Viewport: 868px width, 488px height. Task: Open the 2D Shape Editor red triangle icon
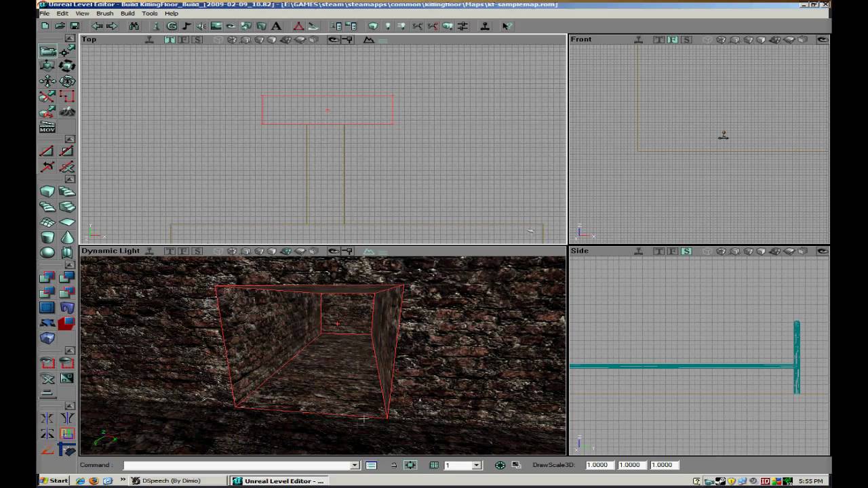[298, 26]
